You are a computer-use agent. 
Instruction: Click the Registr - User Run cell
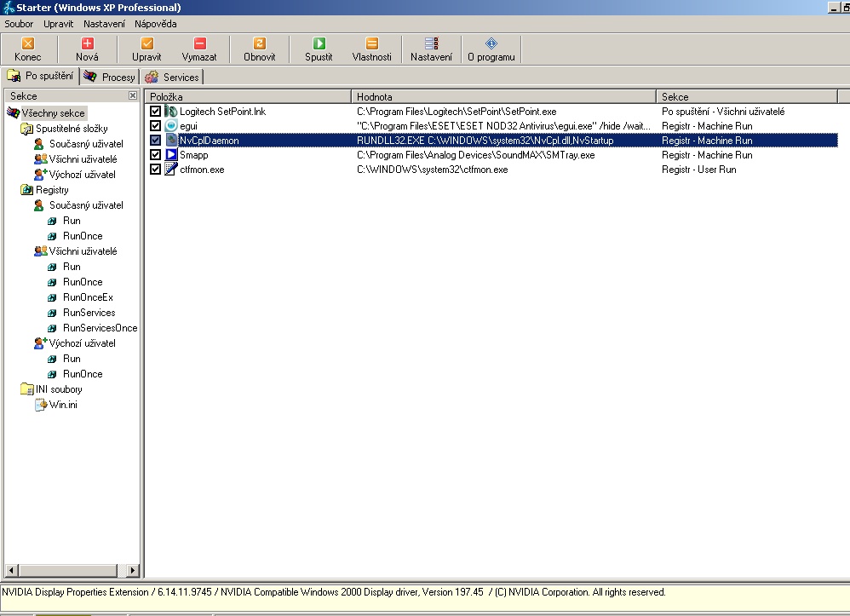pos(698,170)
